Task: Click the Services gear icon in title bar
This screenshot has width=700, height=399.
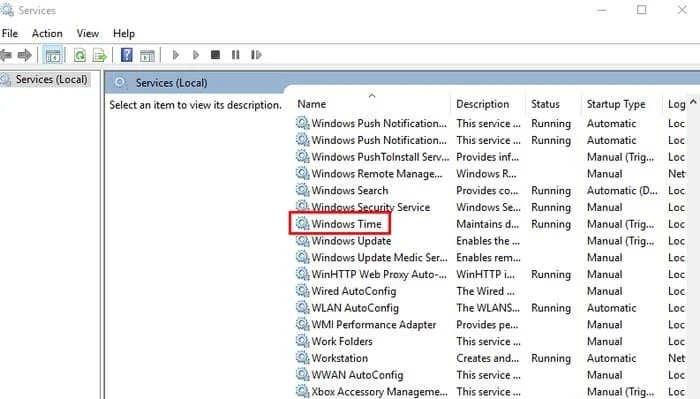Action: 7,9
